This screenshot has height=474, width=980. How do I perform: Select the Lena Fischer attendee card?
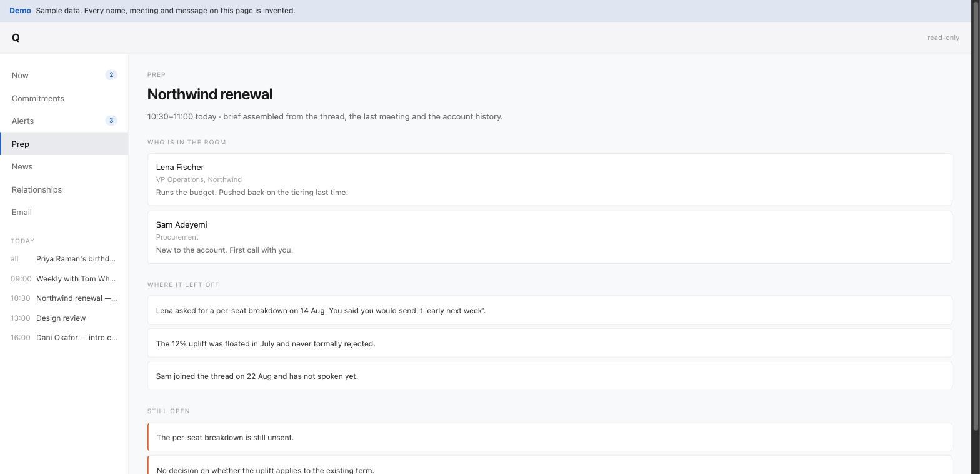pyautogui.click(x=549, y=179)
